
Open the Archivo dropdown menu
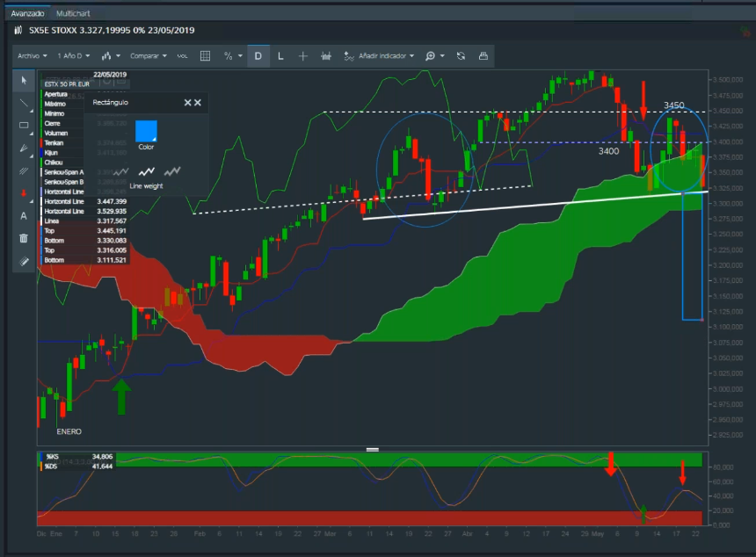point(32,55)
